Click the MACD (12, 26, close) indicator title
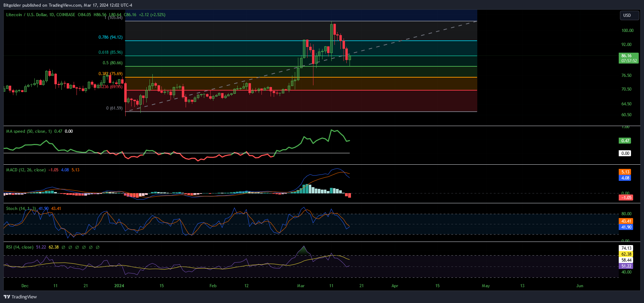Viewport: 644px width, 303px height. click(x=26, y=170)
